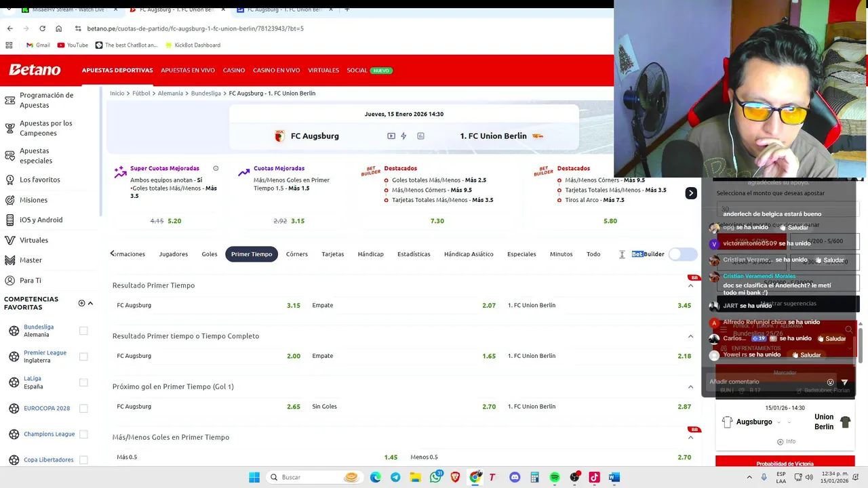Collapse the Competencias Favoritas section
This screenshot has height=488, width=868.
point(90,303)
